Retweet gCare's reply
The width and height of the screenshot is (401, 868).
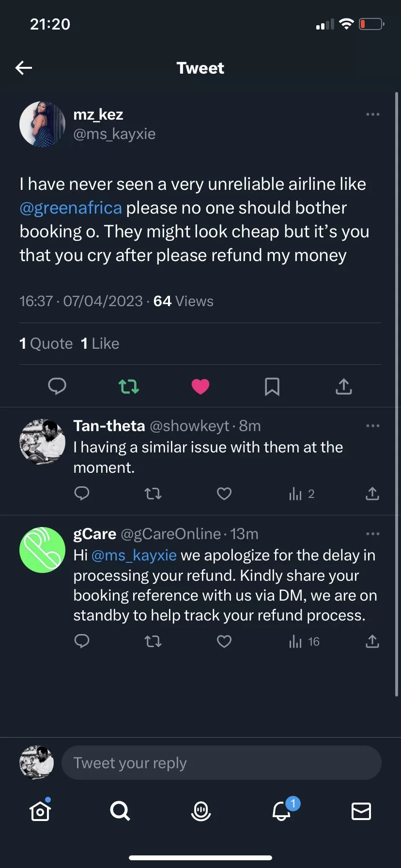153,642
